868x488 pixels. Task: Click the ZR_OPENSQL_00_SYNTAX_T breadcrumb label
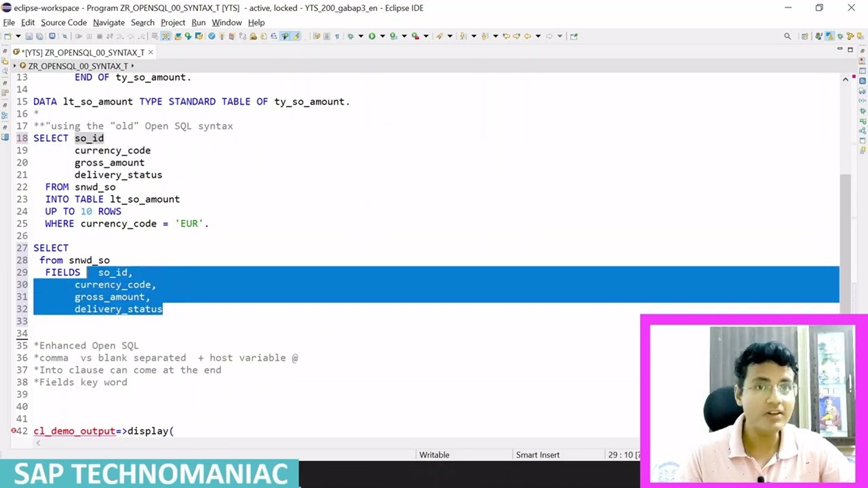click(x=78, y=66)
